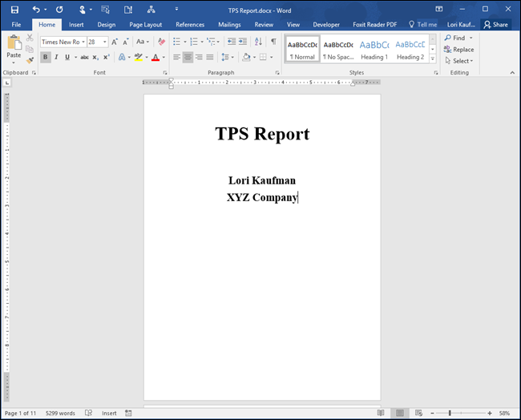
Task: Toggle Underline formatting button
Action: 67,57
